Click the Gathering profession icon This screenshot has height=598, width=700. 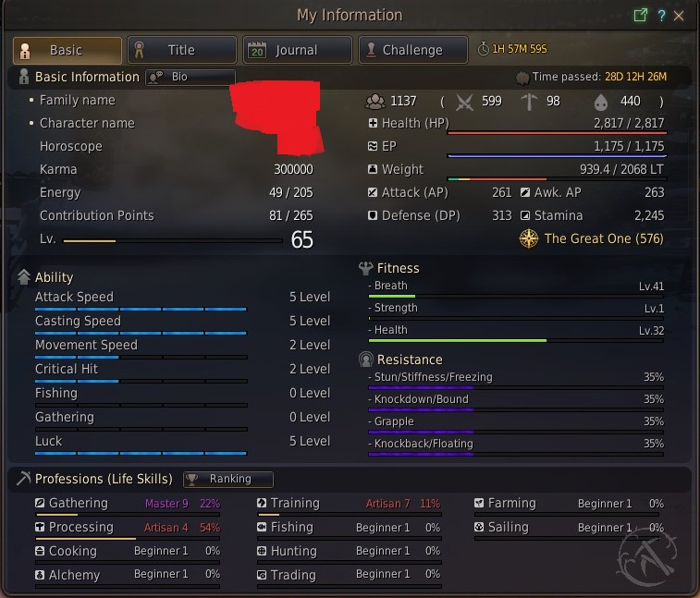pos(40,503)
